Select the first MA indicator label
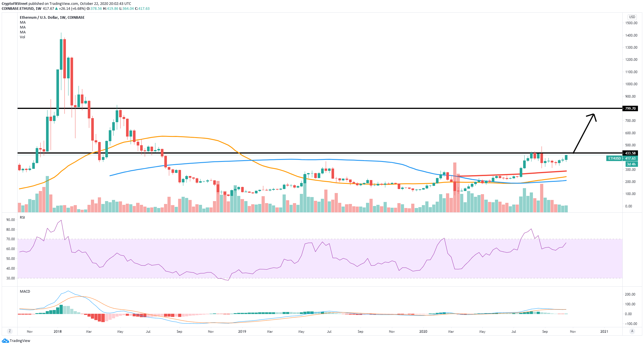 pos(23,22)
